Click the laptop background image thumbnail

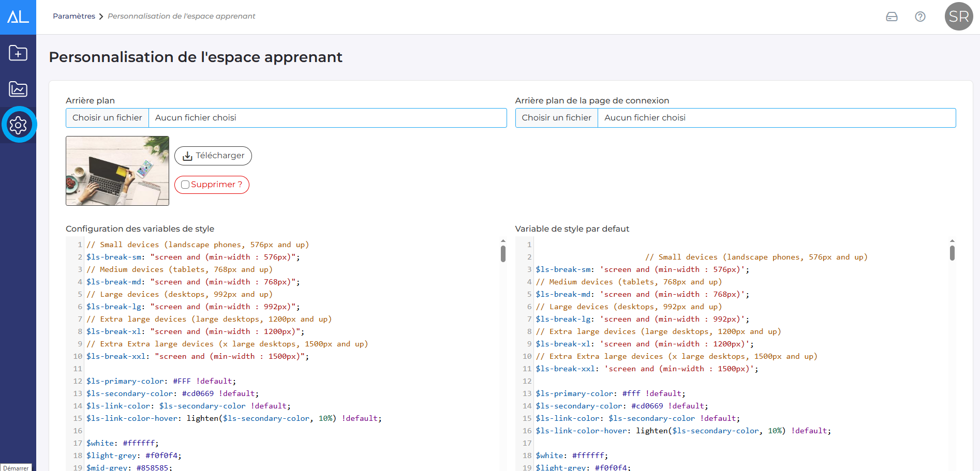pyautogui.click(x=117, y=171)
